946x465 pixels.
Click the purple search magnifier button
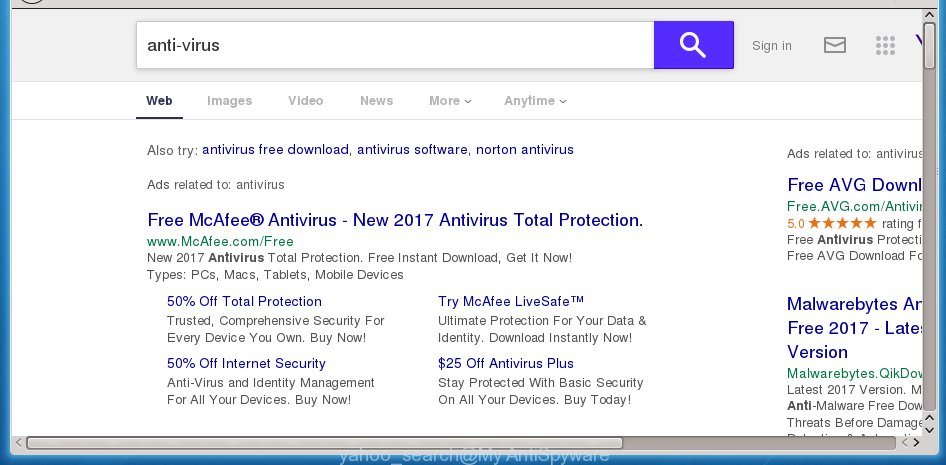pos(693,45)
